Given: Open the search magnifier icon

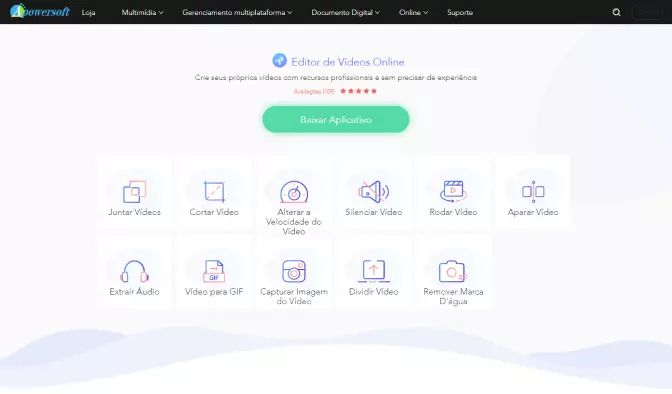Looking at the screenshot, I should click(x=616, y=12).
